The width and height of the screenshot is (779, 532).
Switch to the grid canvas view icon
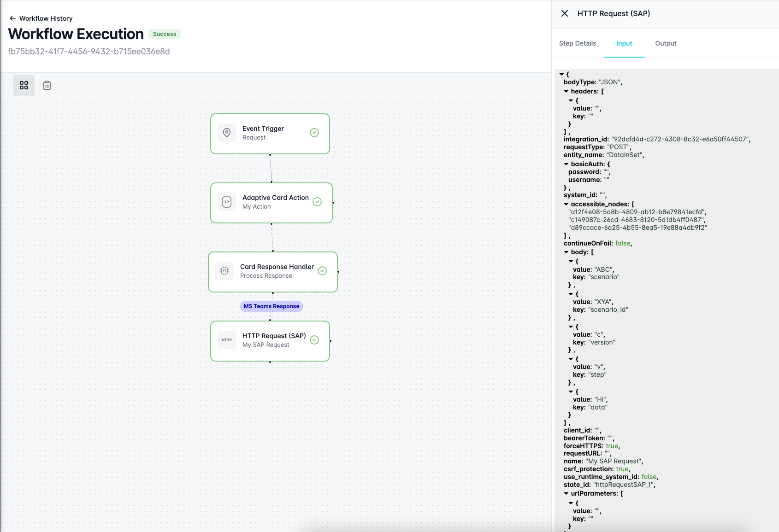[24, 85]
